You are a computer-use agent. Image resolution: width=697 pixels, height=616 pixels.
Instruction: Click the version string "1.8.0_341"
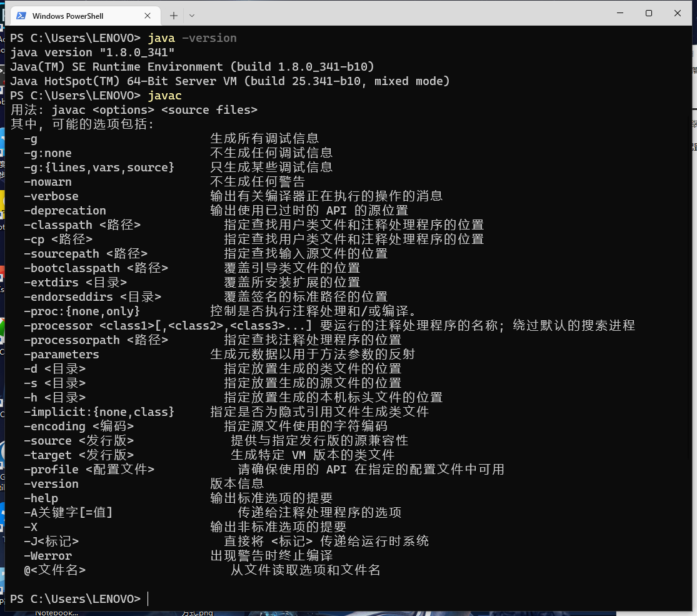tap(136, 52)
